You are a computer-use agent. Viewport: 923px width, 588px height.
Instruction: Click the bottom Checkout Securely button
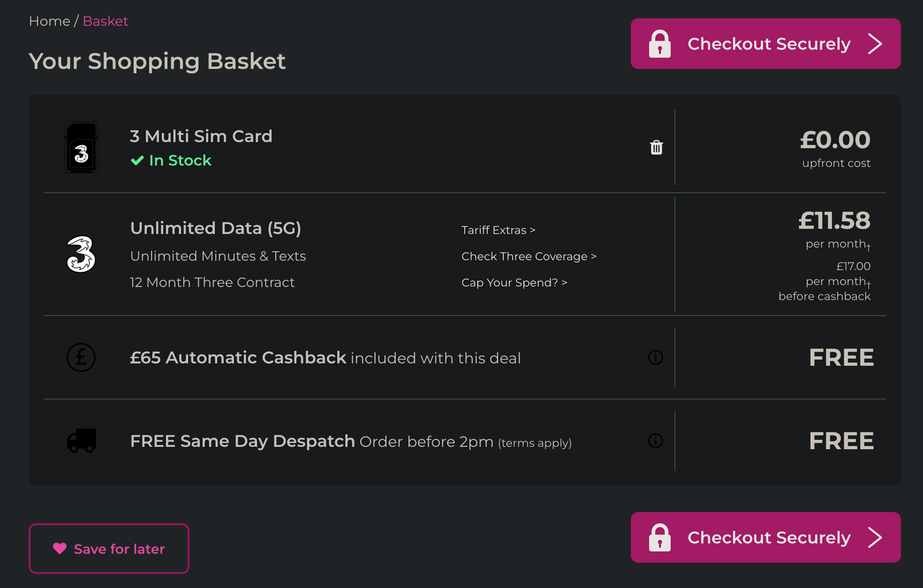pyautogui.click(x=765, y=537)
